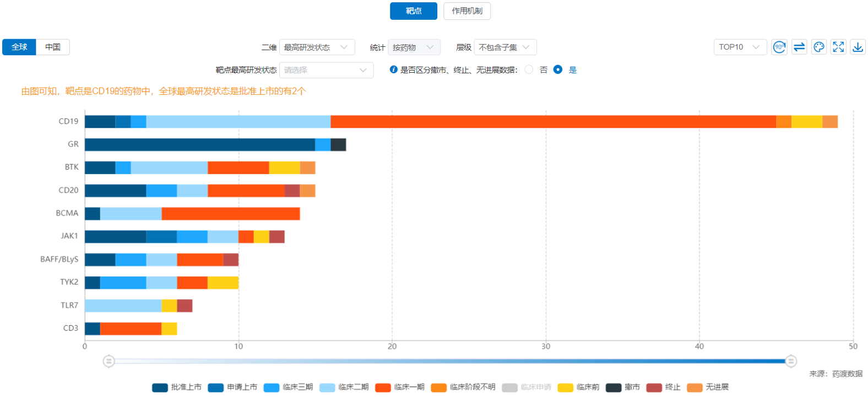Click the TLR7 axis label
The width and height of the screenshot is (868, 399).
(69, 305)
